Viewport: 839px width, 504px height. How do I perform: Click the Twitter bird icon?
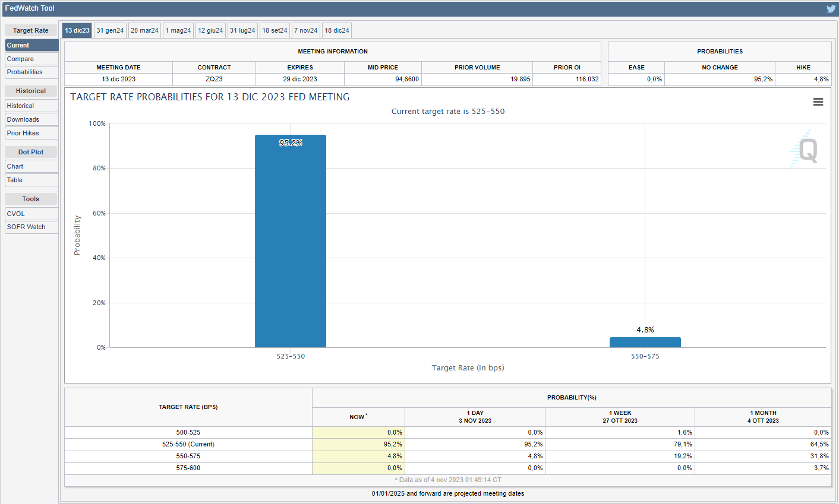[831, 8]
